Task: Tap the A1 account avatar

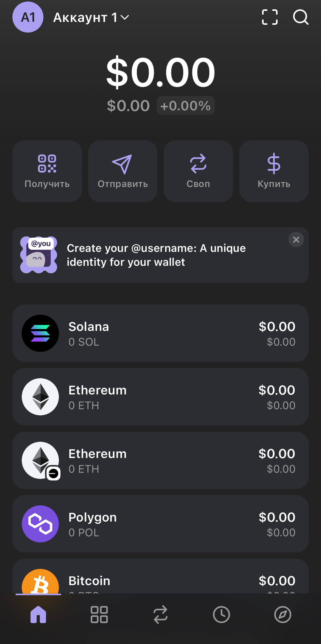Action: pos(28,17)
